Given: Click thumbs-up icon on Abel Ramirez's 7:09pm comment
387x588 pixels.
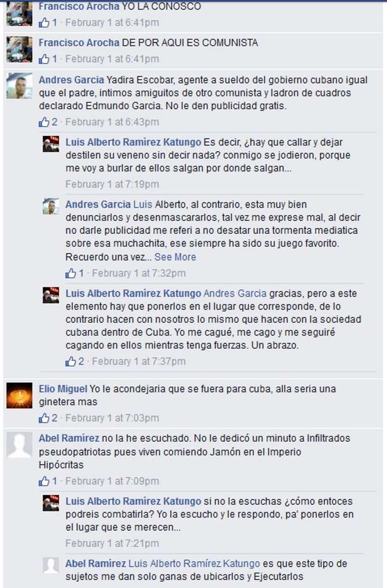Looking at the screenshot, I should pyautogui.click(x=44, y=481).
